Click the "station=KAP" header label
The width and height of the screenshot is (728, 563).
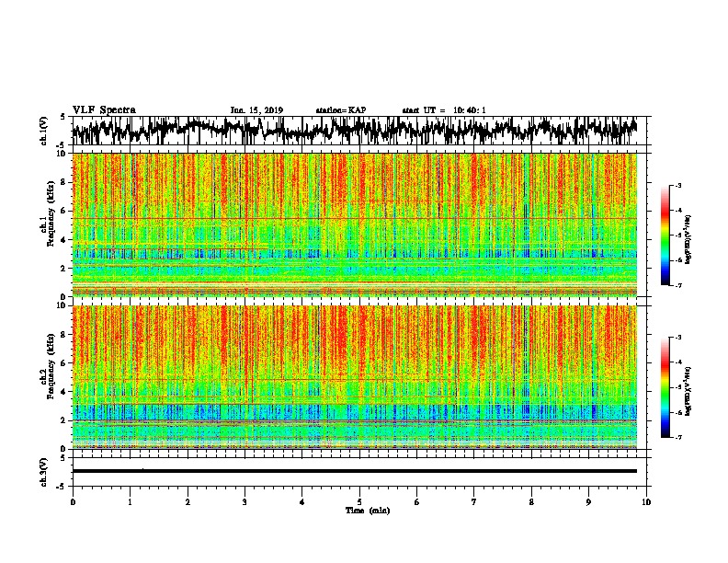pyautogui.click(x=341, y=110)
